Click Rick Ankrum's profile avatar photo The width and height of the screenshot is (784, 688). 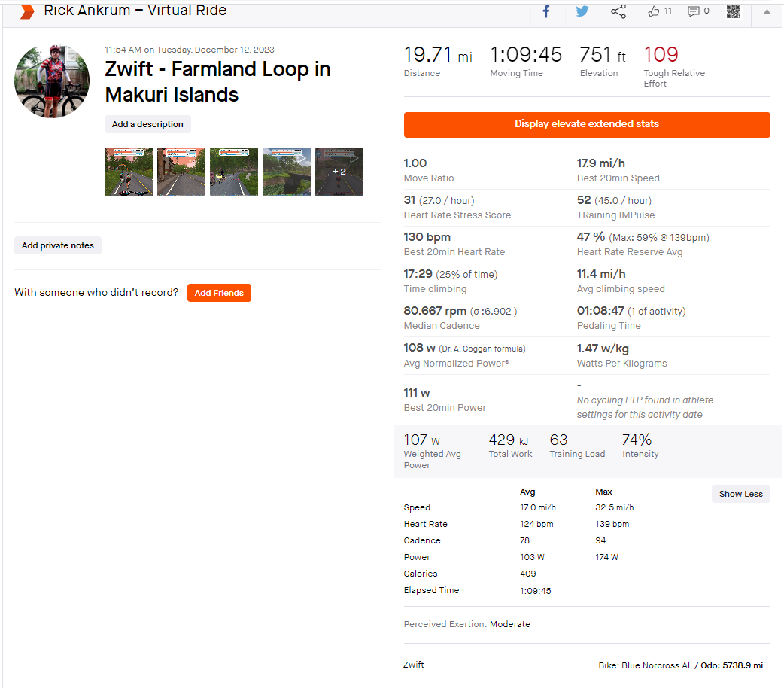[52, 81]
